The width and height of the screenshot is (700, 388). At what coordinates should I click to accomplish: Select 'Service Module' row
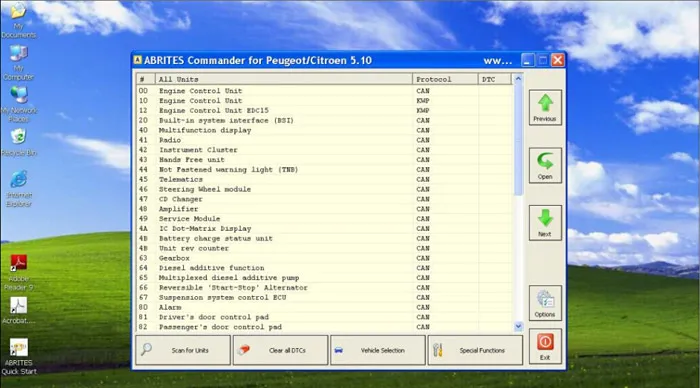click(325, 218)
